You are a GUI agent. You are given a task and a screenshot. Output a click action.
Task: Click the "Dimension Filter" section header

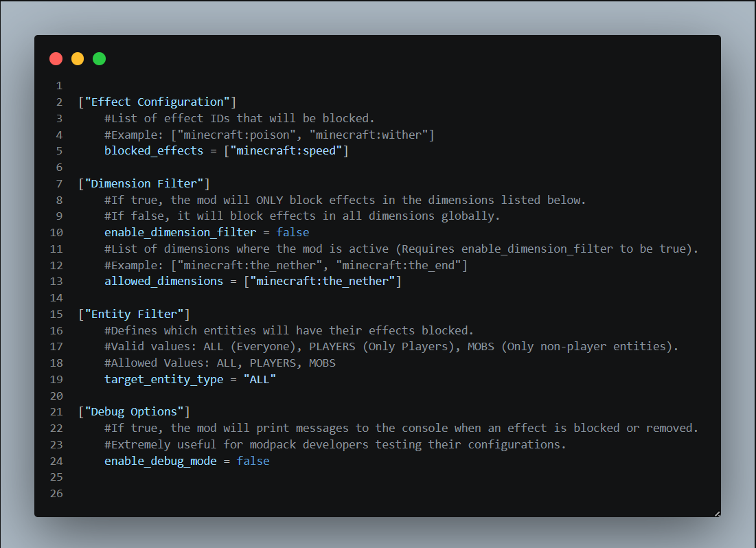pos(144,184)
